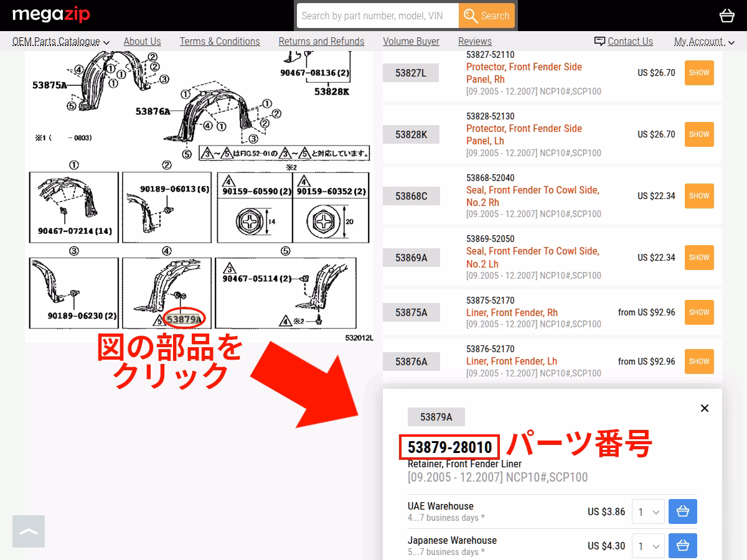Expand the OEM Parts Catalogue menu
This screenshot has width=747, height=560.
(x=61, y=42)
